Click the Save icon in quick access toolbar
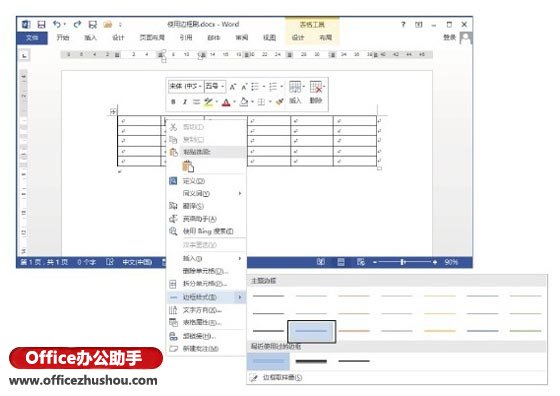Image resolution: width=560 pixels, height=396 pixels. [x=41, y=25]
